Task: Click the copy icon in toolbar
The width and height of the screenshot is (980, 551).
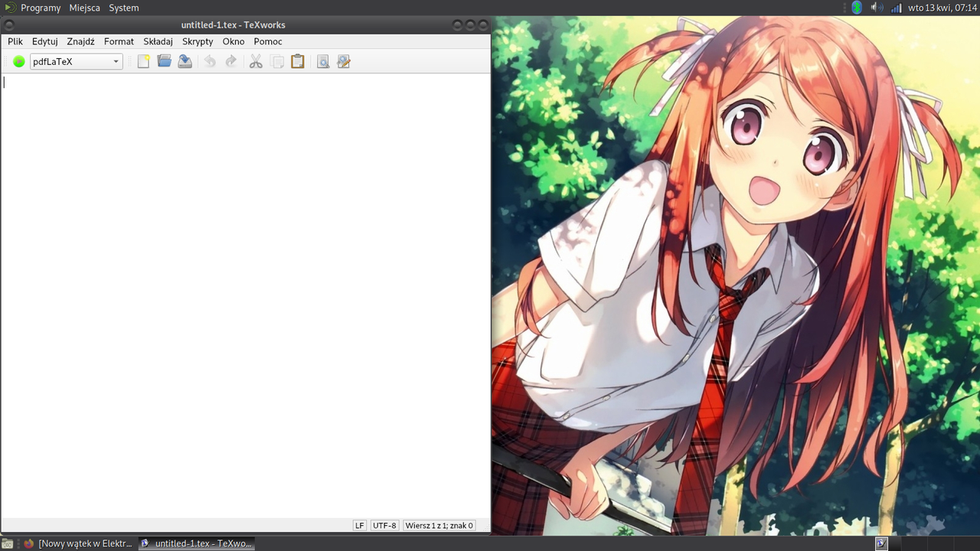Action: pos(277,61)
